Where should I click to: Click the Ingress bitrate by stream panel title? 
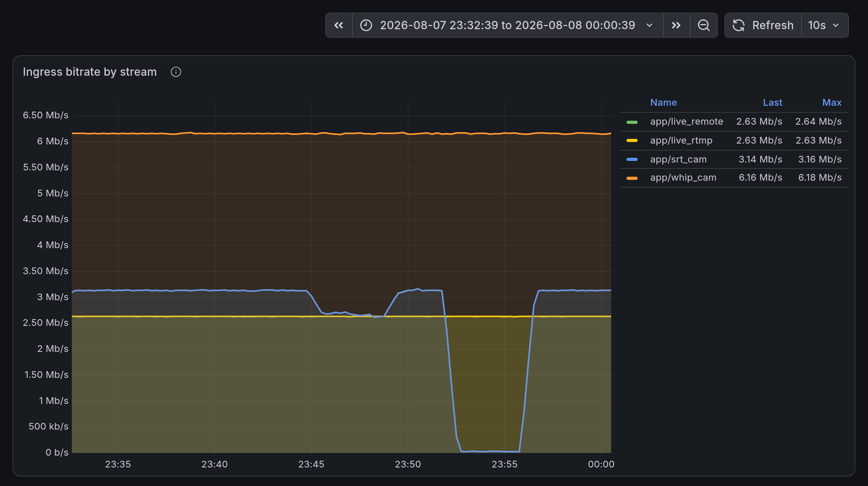[90, 72]
